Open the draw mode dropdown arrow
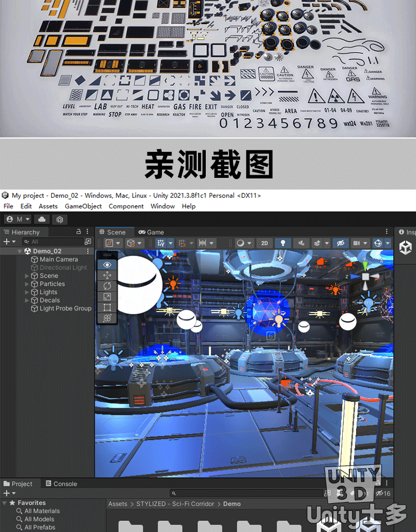 coord(249,243)
